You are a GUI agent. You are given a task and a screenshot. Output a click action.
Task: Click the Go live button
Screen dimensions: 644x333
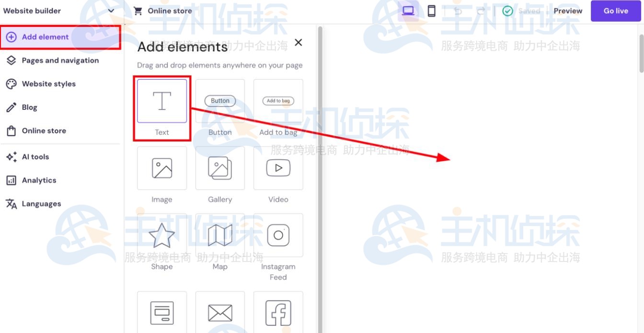click(x=616, y=10)
